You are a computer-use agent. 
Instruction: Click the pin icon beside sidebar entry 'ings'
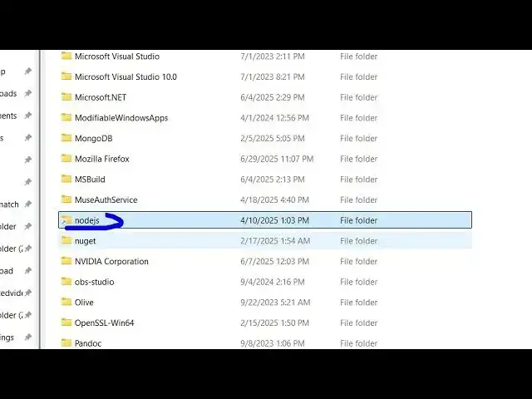tap(28, 337)
